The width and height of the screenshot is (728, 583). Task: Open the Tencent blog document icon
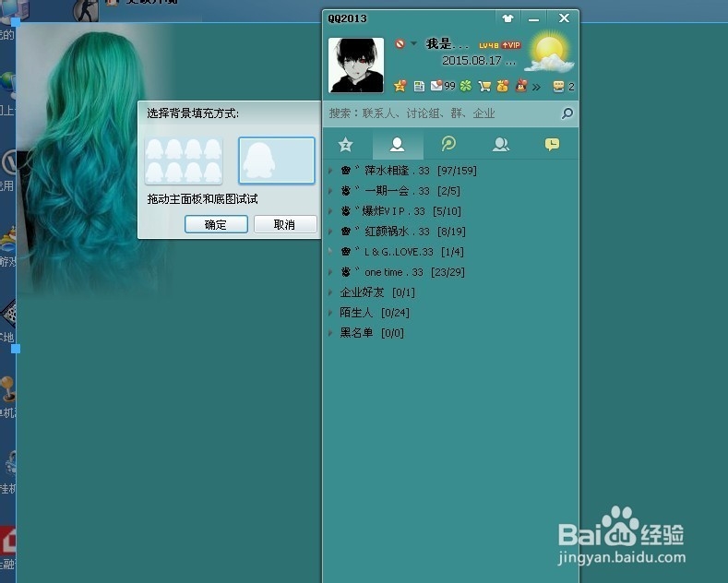coord(419,87)
